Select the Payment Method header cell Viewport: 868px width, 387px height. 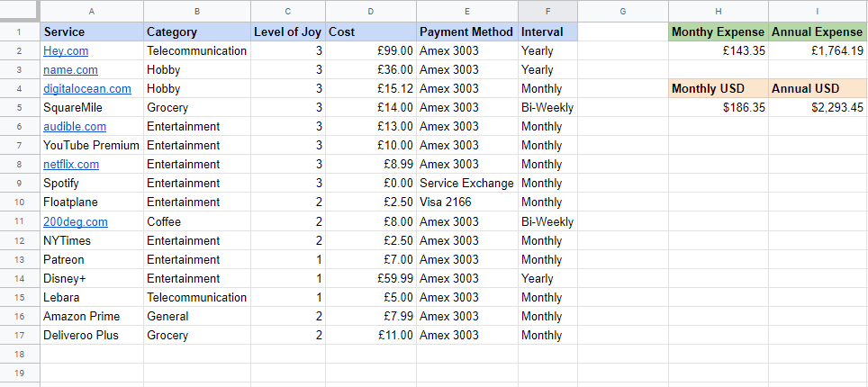coord(467,31)
